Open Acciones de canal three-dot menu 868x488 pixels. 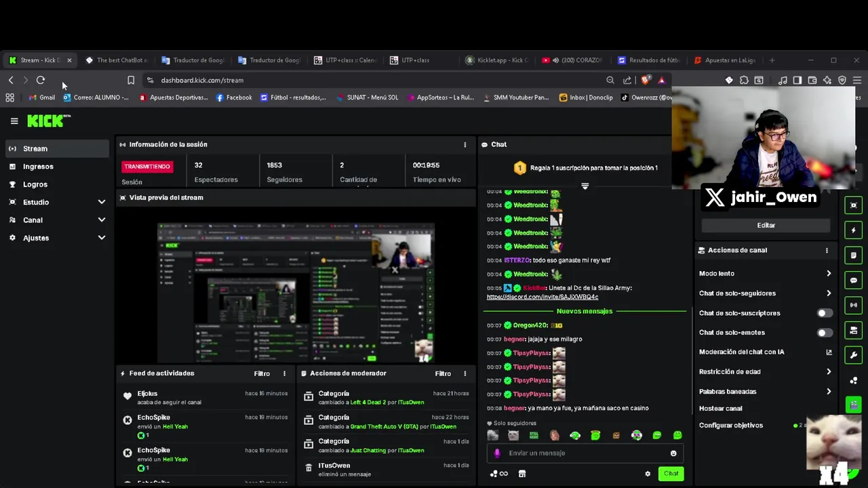click(827, 250)
